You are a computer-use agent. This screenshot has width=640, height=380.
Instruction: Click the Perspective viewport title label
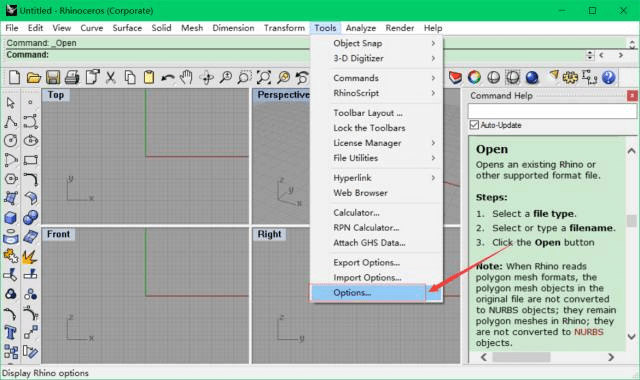[x=283, y=95]
